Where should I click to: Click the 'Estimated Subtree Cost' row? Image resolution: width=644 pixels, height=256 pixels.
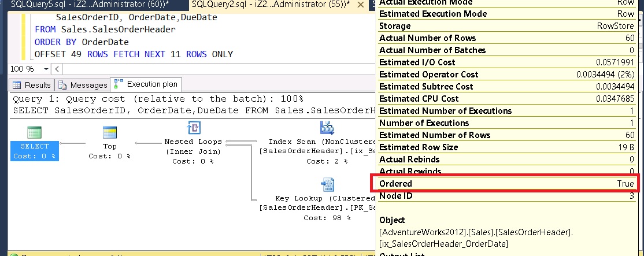point(506,86)
